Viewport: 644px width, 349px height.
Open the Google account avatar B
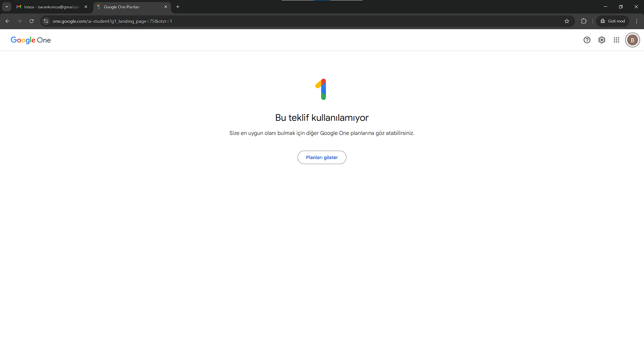(x=633, y=40)
